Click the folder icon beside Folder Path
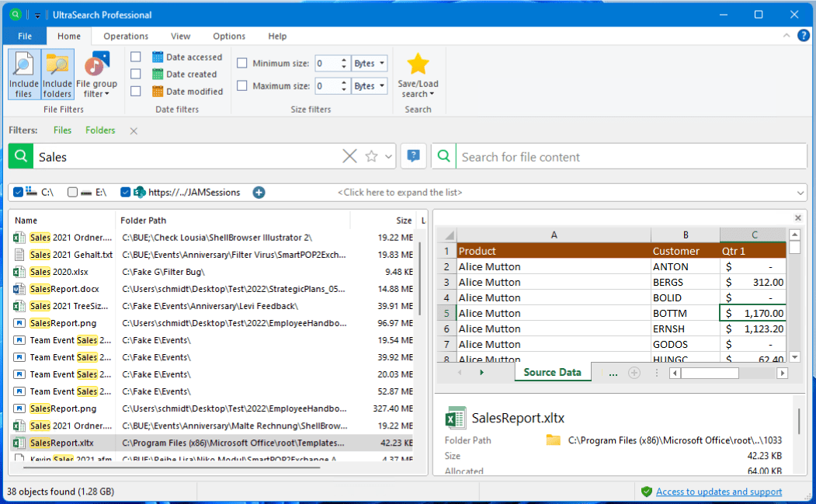 [x=554, y=440]
